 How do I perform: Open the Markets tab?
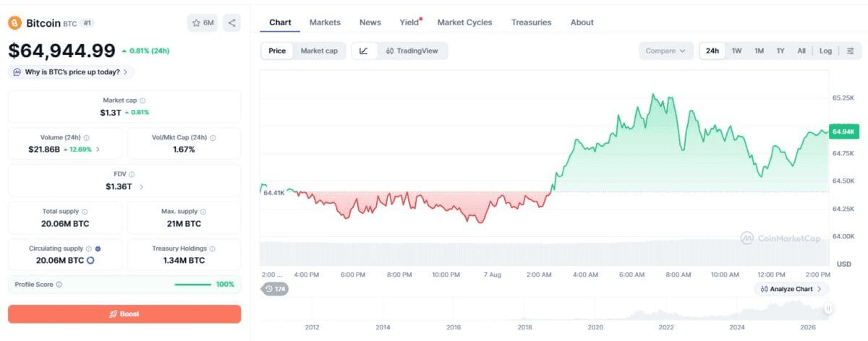(x=325, y=22)
